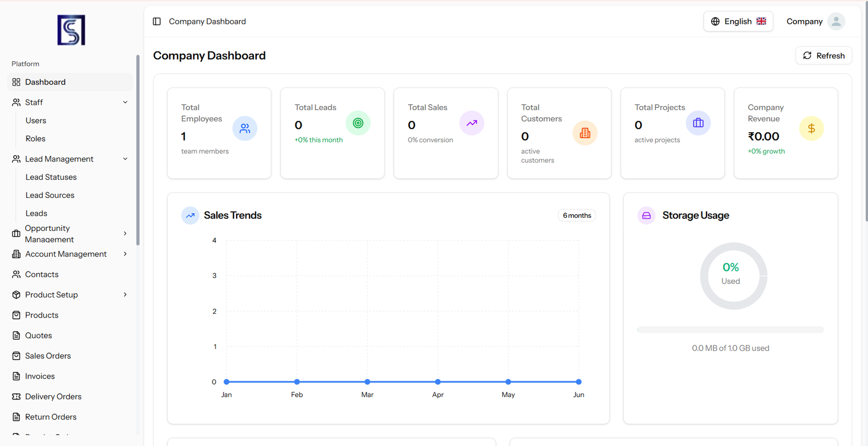868x446 pixels.
Task: Click the Delivery Orders ticket icon
Action: (x=16, y=397)
